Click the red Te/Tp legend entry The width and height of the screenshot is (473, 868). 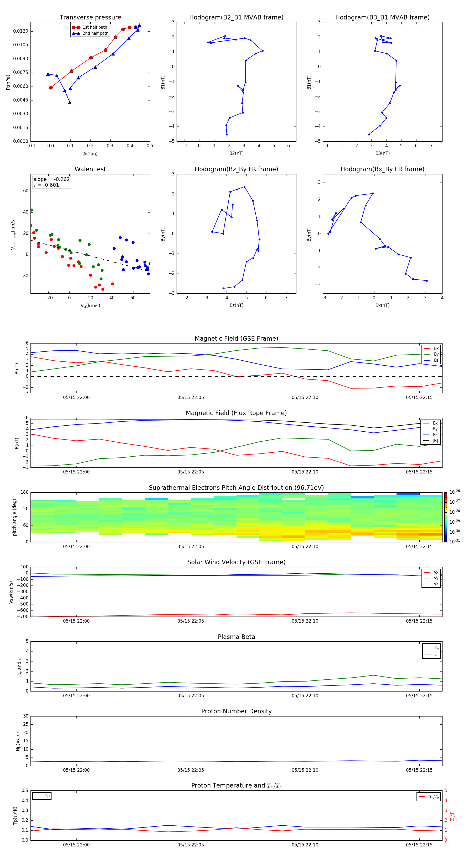(x=428, y=796)
